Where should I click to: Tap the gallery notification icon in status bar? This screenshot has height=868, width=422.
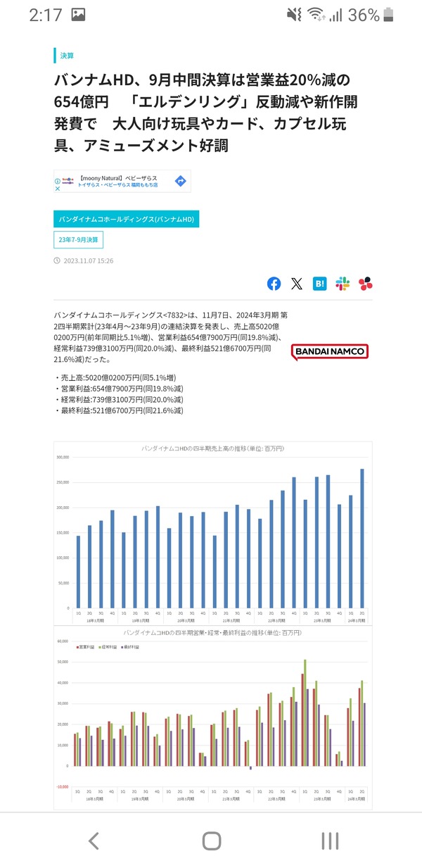pos(78,15)
